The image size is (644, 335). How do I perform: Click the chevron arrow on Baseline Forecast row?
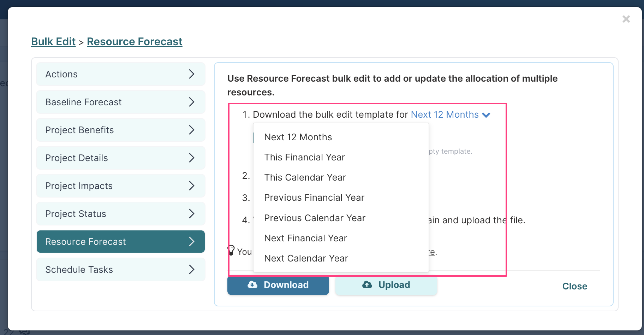192,102
